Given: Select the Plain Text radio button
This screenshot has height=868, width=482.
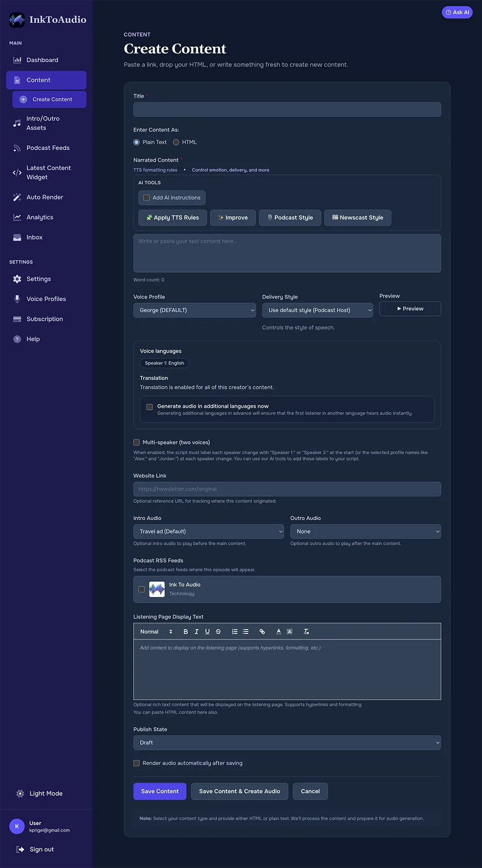Looking at the screenshot, I should point(136,142).
